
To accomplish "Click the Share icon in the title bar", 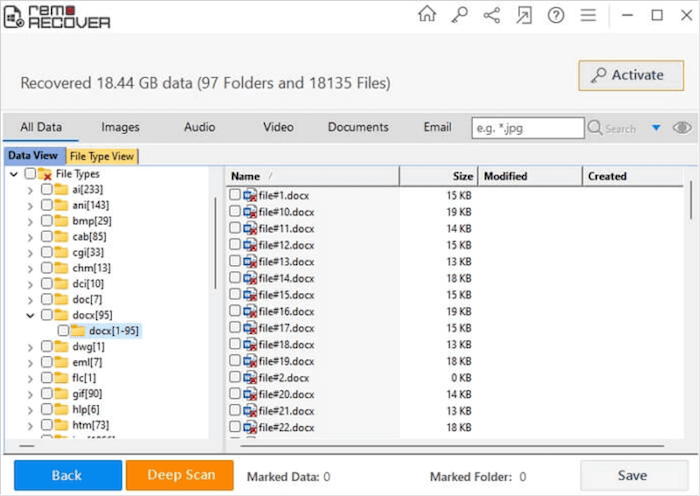I will (x=491, y=15).
